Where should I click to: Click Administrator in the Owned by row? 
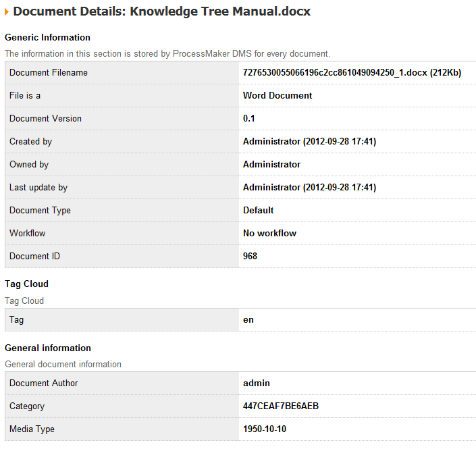pos(271,164)
